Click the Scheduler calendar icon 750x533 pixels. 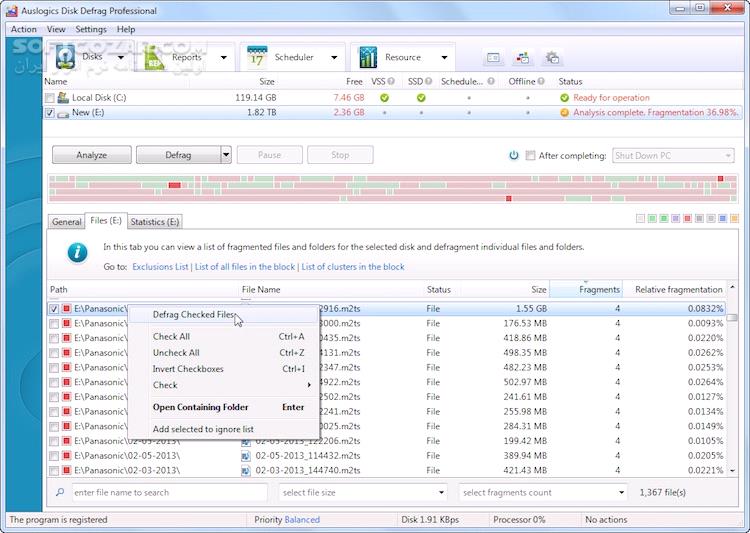257,57
